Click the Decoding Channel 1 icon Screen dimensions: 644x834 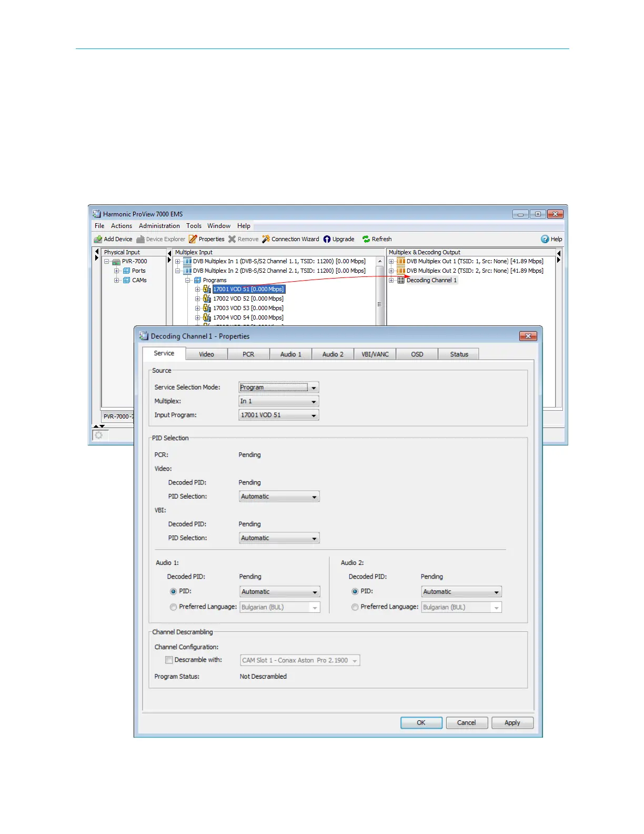click(401, 281)
